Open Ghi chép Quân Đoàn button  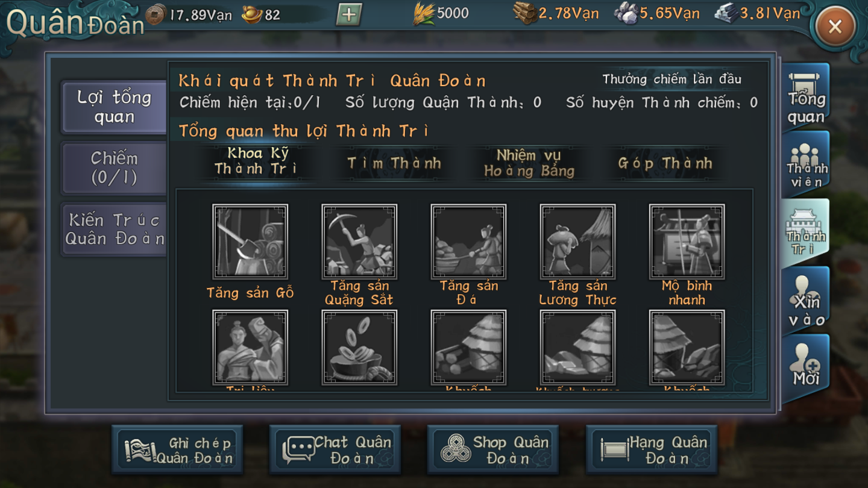pos(178,450)
